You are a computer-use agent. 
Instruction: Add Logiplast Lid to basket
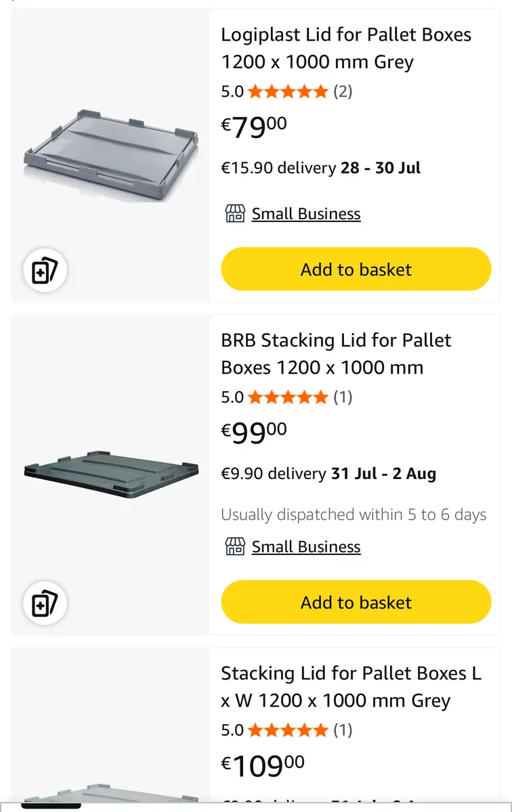[x=356, y=269]
